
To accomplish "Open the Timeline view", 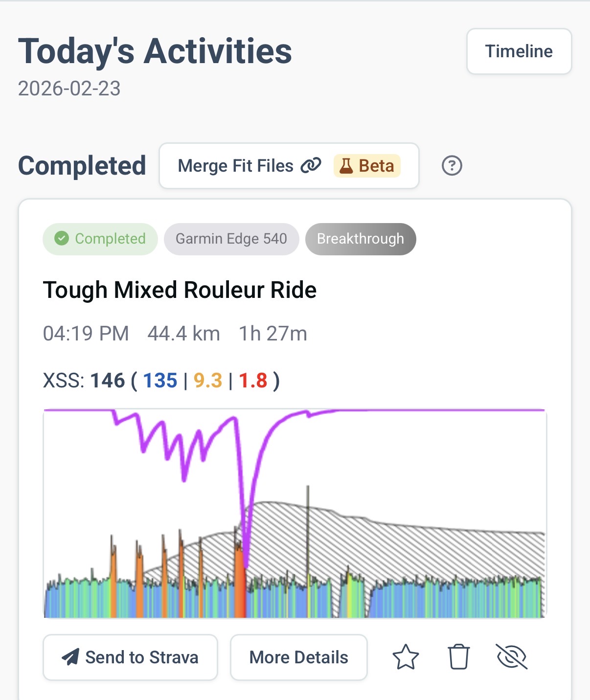I will (x=519, y=51).
